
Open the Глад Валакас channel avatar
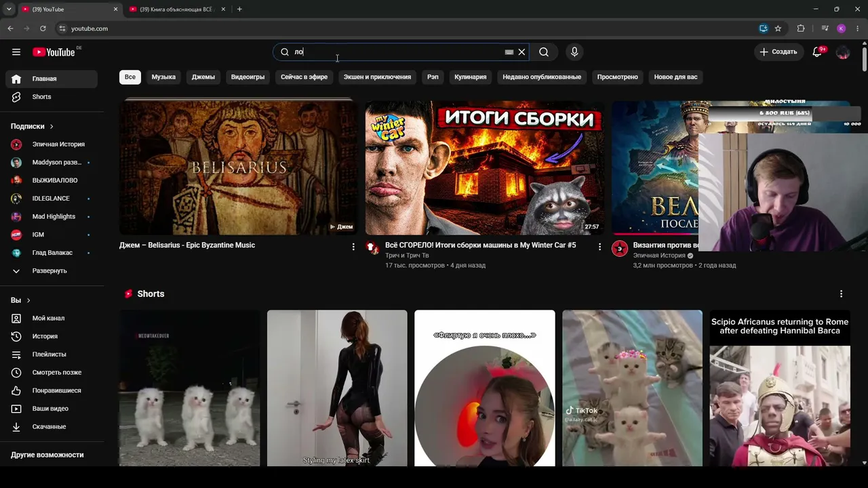click(x=16, y=253)
